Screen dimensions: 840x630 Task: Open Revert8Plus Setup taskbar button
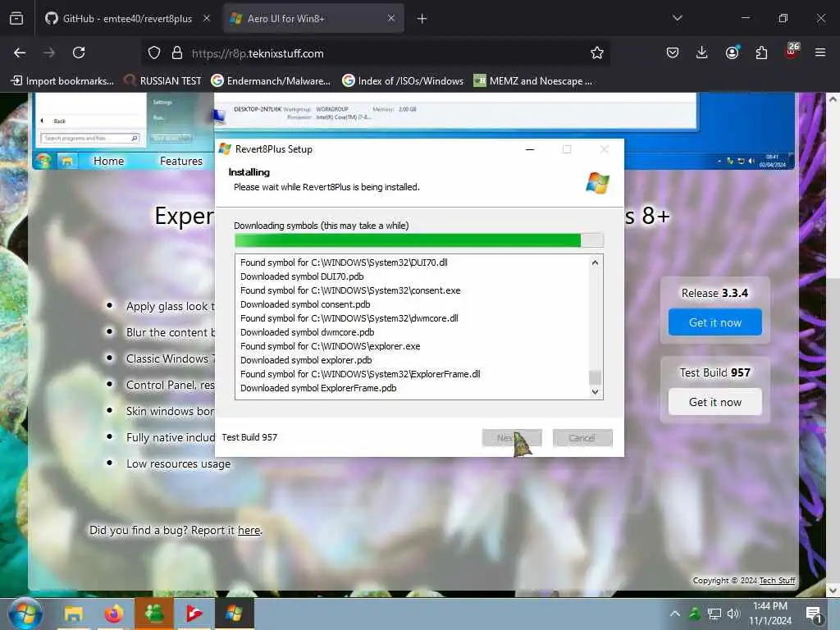tap(234, 614)
